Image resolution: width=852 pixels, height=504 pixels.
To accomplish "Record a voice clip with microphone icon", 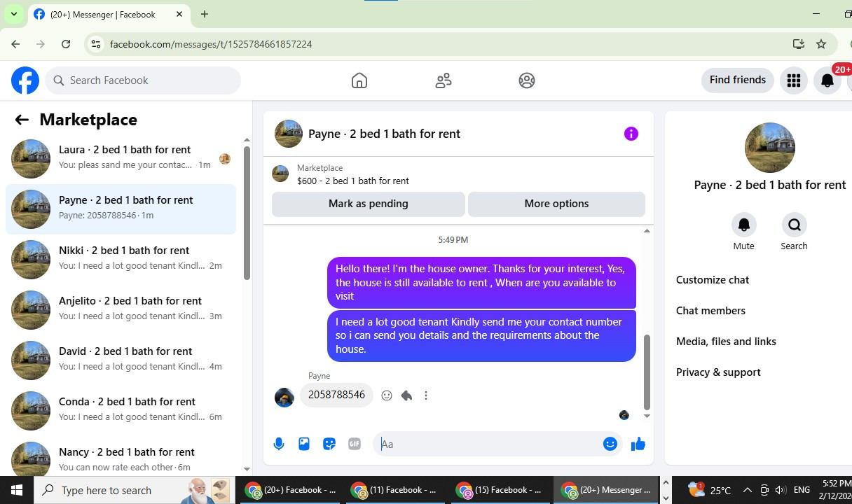I will coord(279,444).
